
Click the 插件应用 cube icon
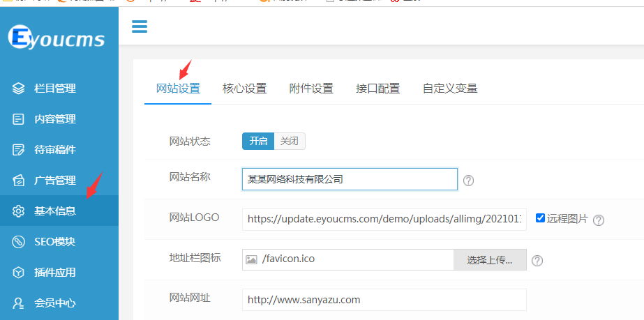coord(19,273)
